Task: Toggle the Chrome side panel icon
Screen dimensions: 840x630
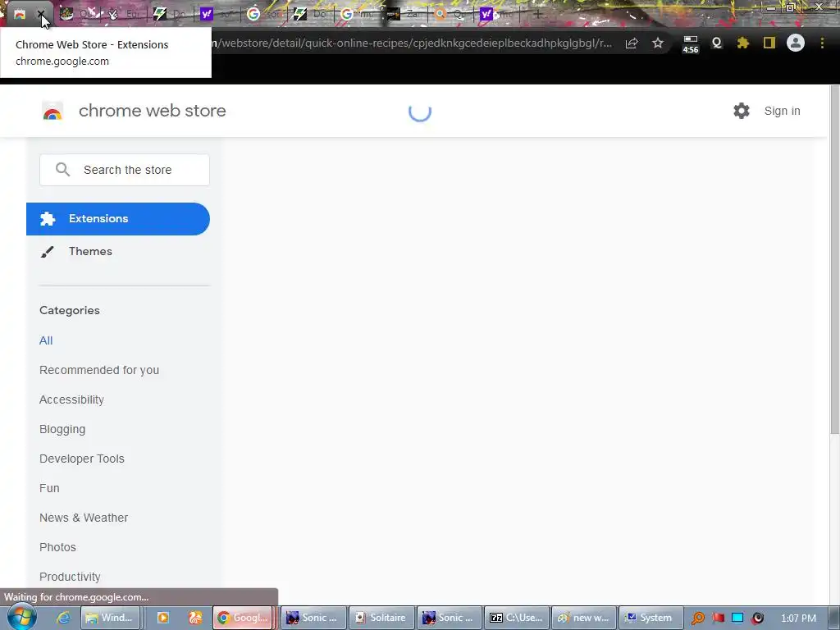Action: 769,43
